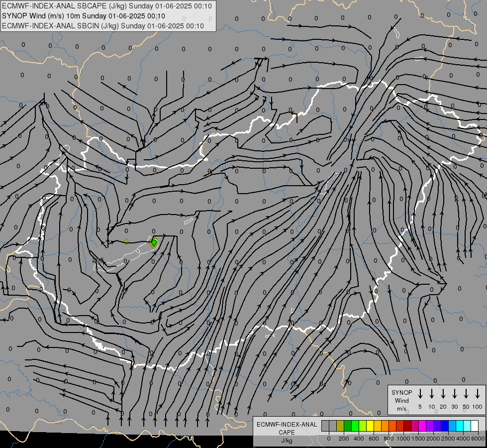Pick the pale cyan swatch next to white
The image size is (487, 448).
(x=467, y=426)
